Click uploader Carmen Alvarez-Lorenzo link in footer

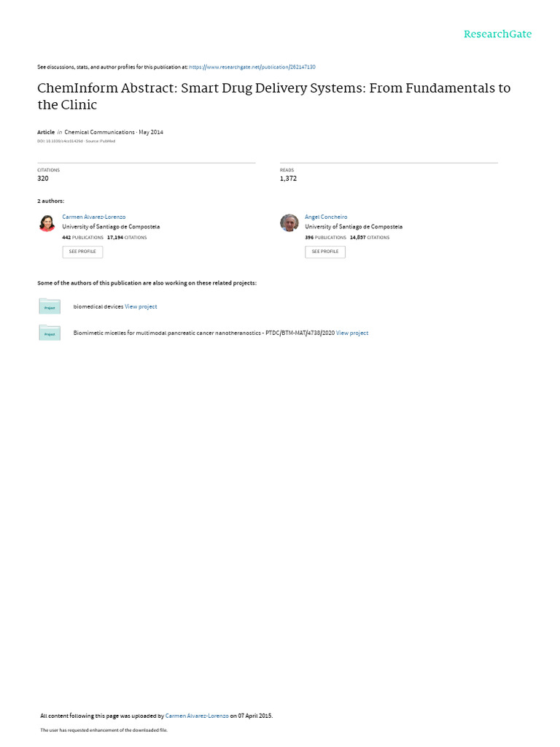coord(197,716)
